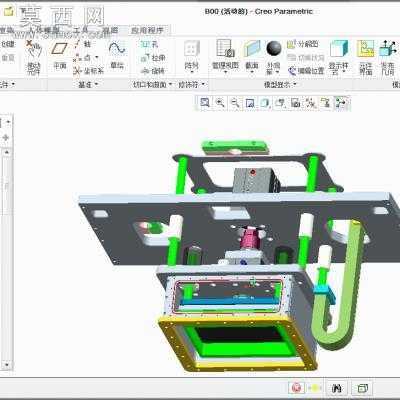The height and width of the screenshot is (400, 400).
Task: Open display style icon in graphics toolbar
Action: coord(265,103)
